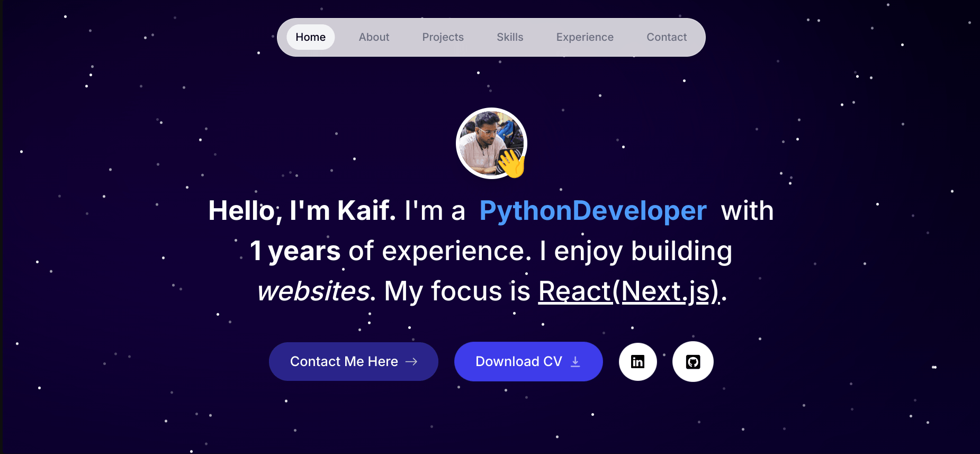Select Contact in the navigation bar
Screen dimensions: 980x454
(x=667, y=37)
